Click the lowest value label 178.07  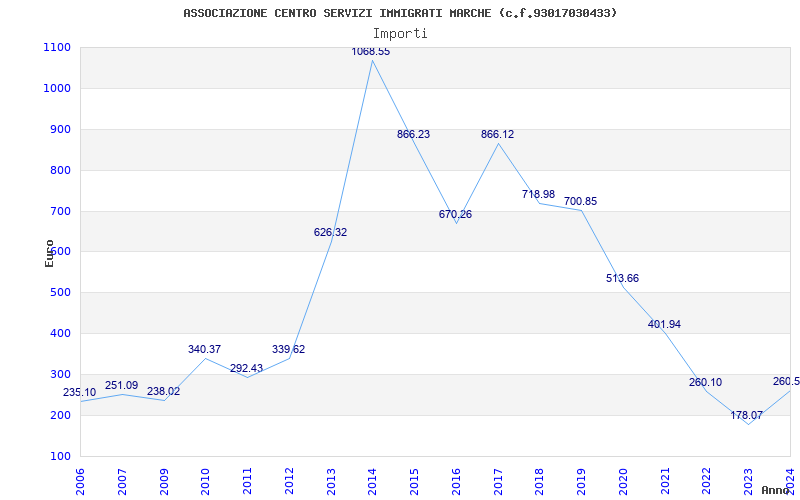[x=746, y=416]
